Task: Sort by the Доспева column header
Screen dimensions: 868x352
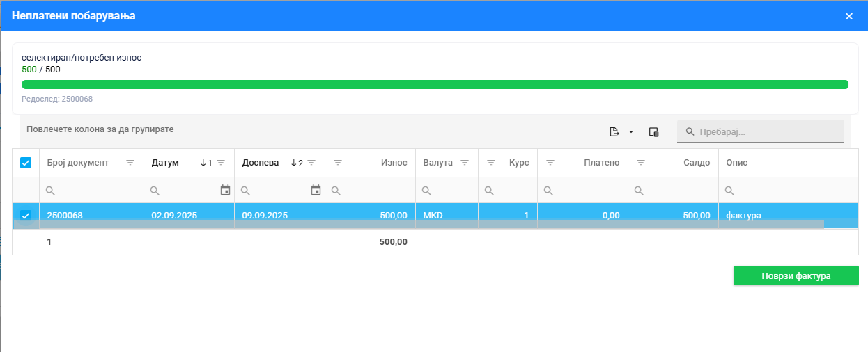Action: click(x=259, y=163)
